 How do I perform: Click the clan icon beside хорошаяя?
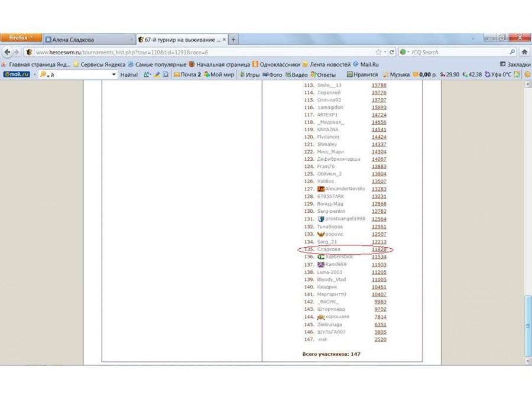pos(321,317)
